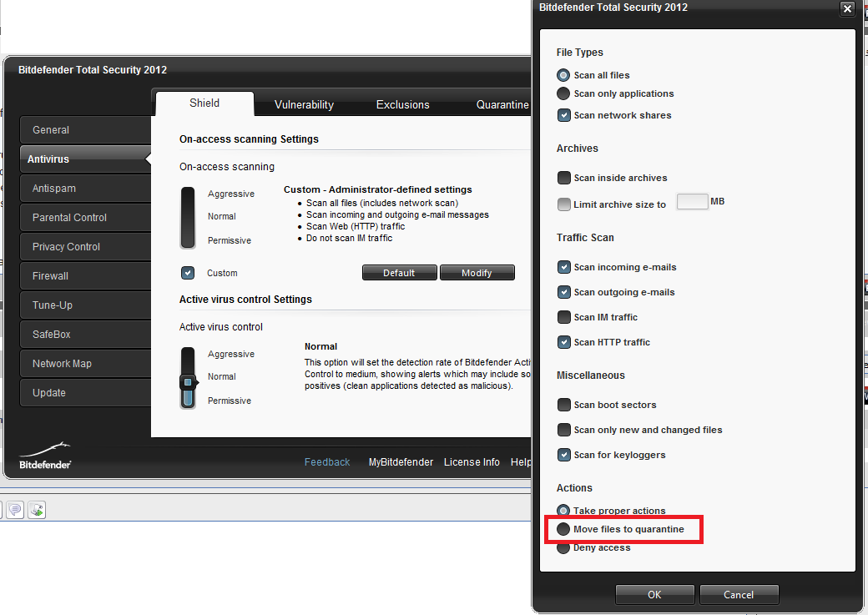Image resolution: width=868 pixels, height=615 pixels.
Task: Open the License Info link
Action: coord(472,462)
